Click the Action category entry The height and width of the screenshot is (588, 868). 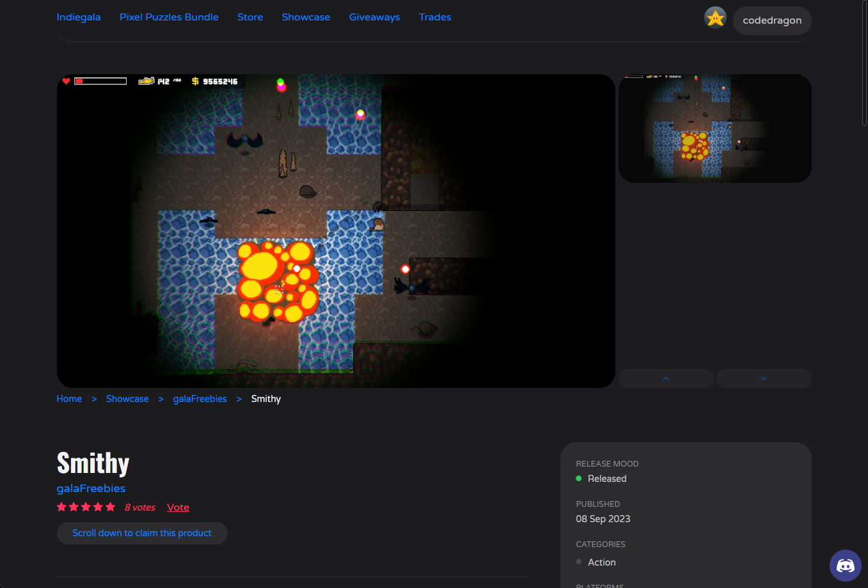(x=602, y=562)
